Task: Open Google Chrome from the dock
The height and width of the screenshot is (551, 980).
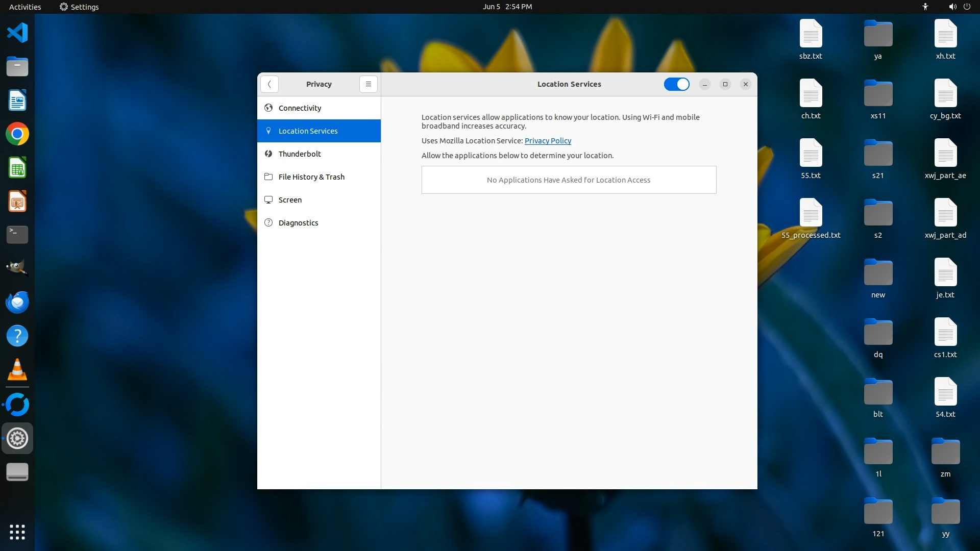Action: tap(17, 134)
